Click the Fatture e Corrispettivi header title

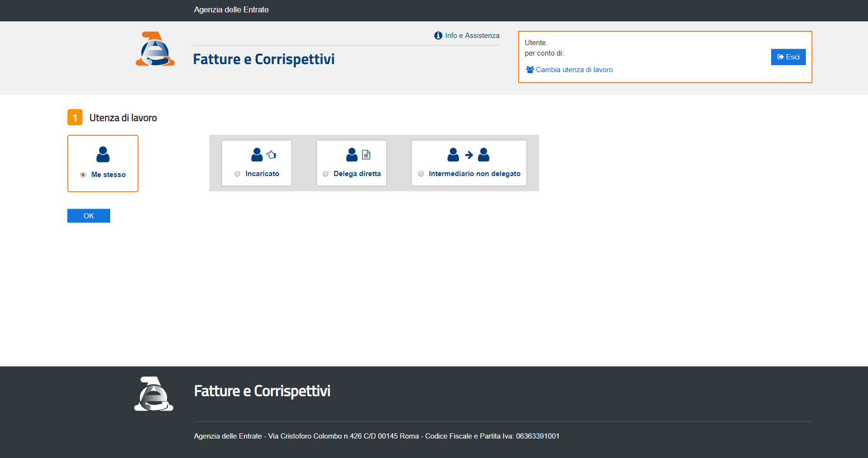tap(264, 59)
